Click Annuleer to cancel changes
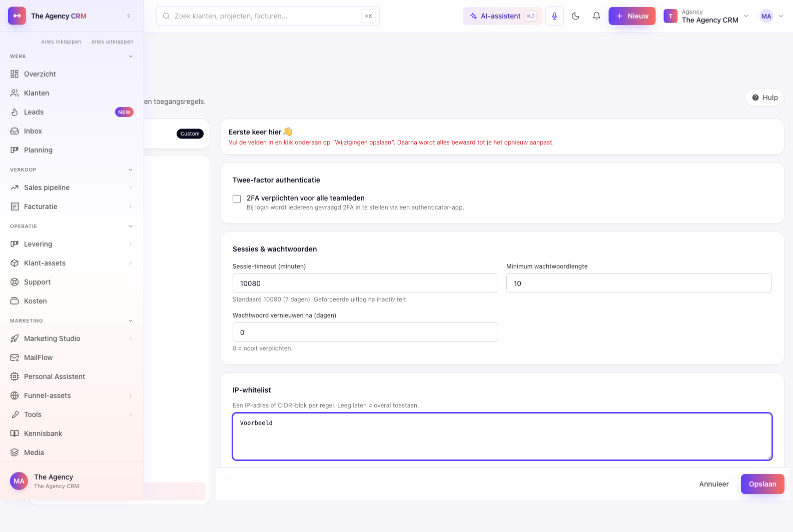The image size is (793, 532). click(714, 484)
